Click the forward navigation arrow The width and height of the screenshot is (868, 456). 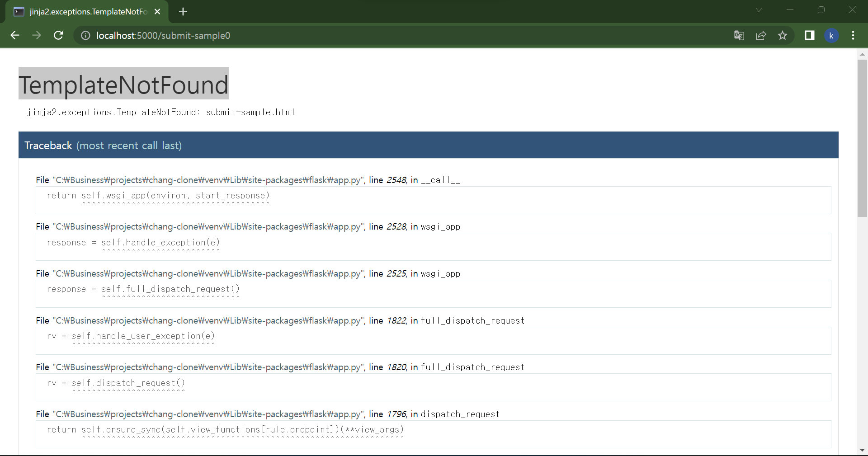coord(37,35)
